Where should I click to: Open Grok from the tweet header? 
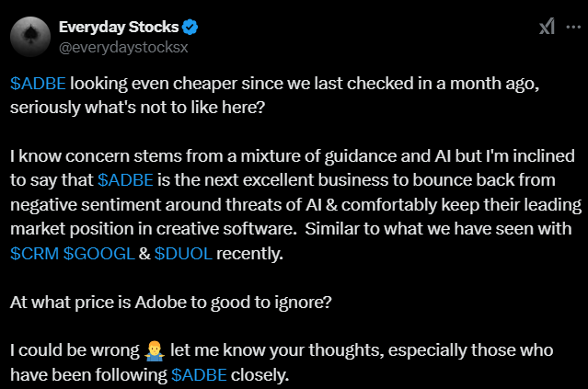point(547,27)
